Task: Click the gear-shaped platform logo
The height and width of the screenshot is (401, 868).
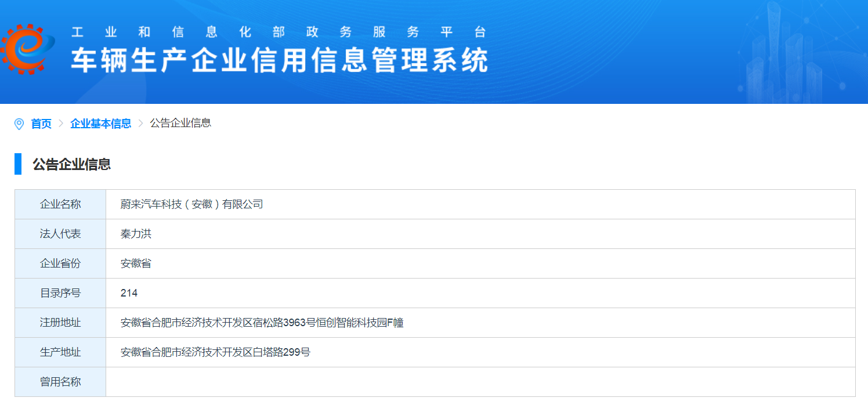Action: pyautogui.click(x=27, y=49)
